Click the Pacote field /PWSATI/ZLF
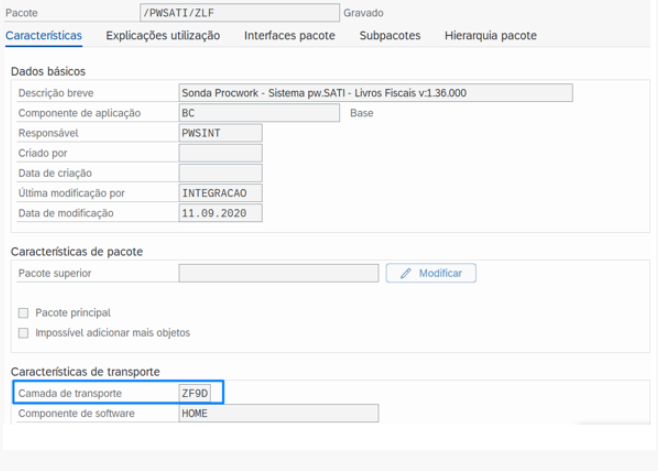658x471 pixels. tap(240, 13)
